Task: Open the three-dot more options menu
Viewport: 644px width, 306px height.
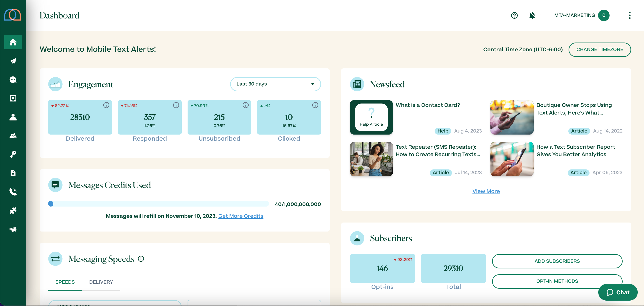Action: [x=630, y=16]
